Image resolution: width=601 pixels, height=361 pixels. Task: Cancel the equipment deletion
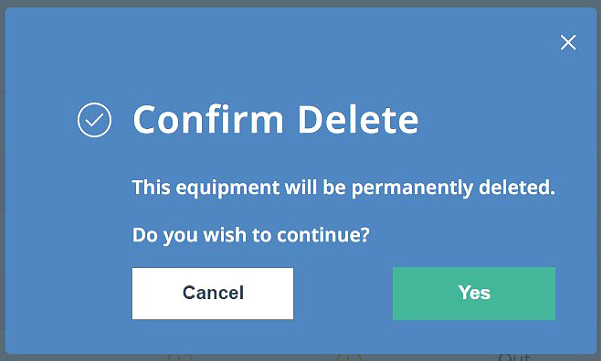coord(213,294)
